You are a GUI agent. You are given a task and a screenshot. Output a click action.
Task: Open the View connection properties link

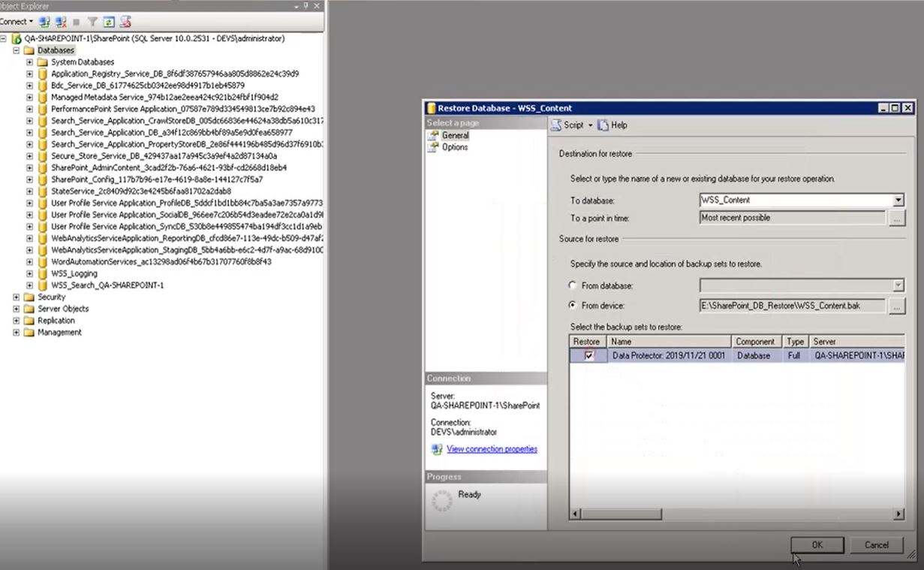tap(492, 449)
